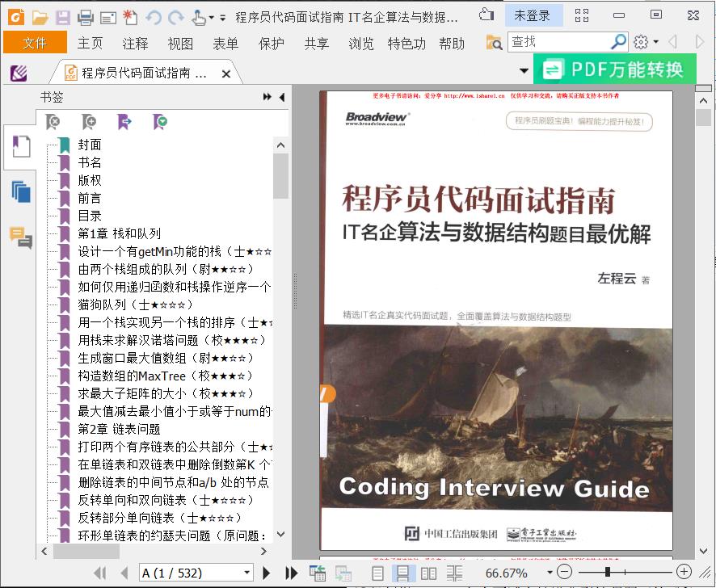Select the hand touch-mode tool icon
Image resolution: width=716 pixels, height=588 pixels.
tap(199, 17)
